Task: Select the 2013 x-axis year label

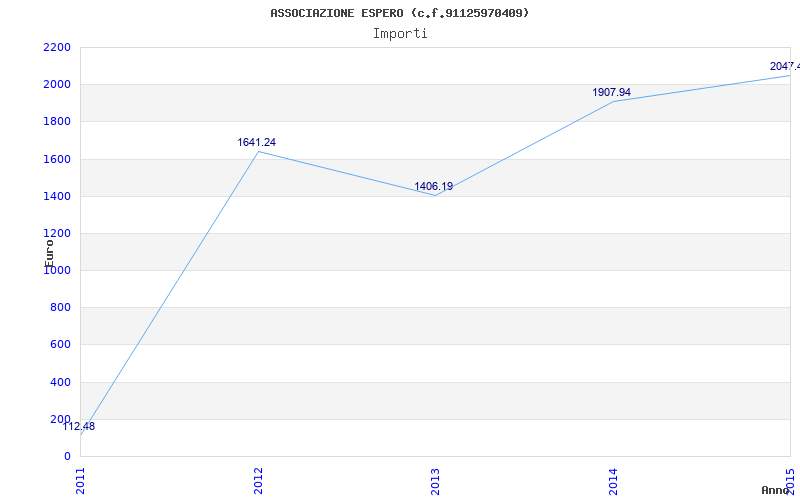Action: pos(435,481)
